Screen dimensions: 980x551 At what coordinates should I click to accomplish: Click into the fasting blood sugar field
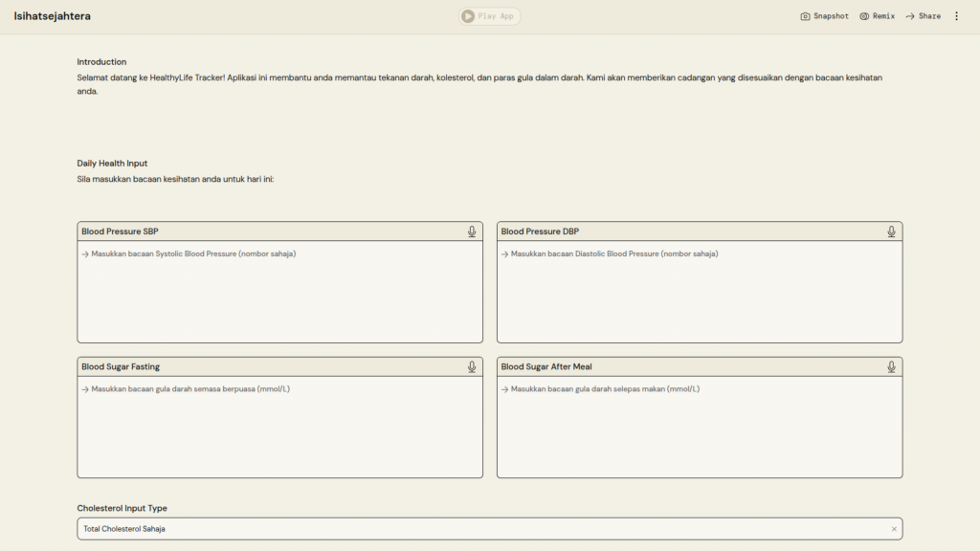279,426
